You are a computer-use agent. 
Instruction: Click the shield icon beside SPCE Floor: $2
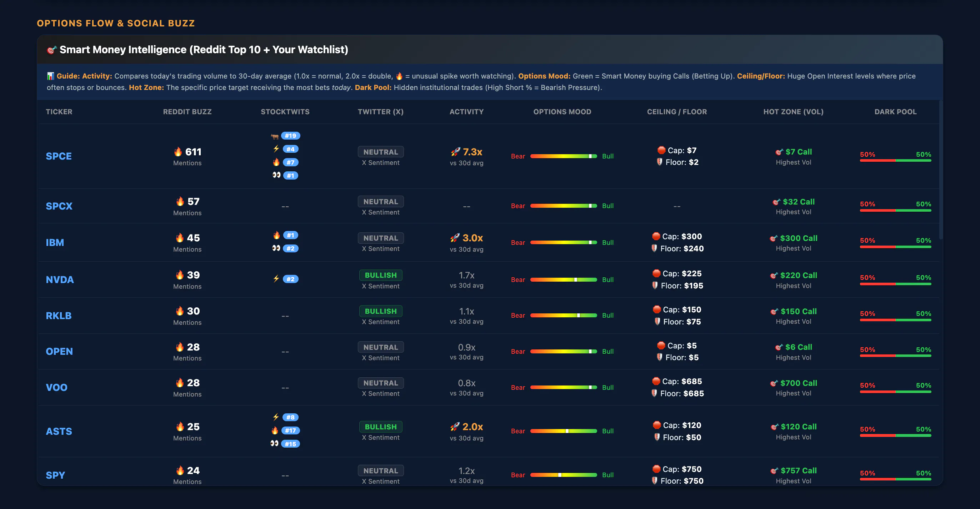660,162
